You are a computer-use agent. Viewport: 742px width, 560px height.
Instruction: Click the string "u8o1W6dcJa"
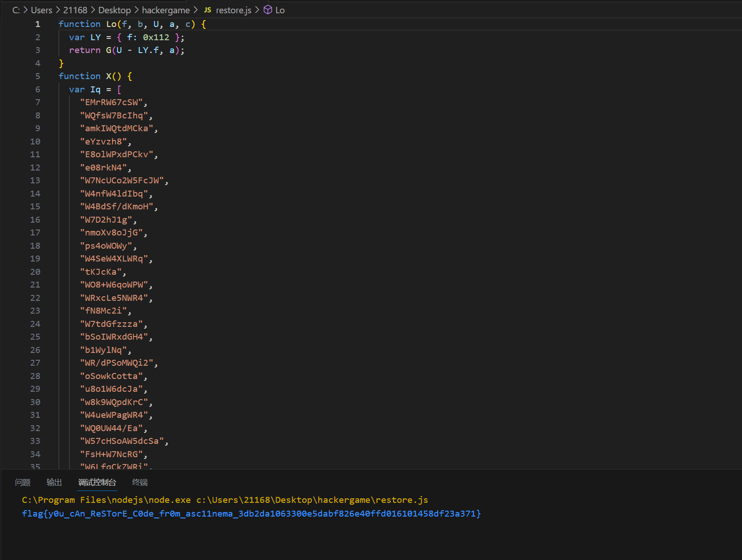pyautogui.click(x=111, y=389)
